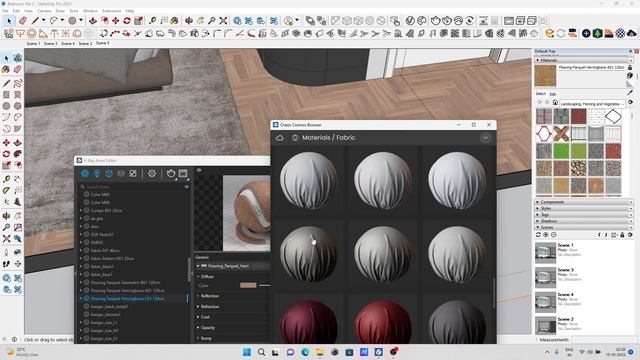Open the V-Ray Materials category icon
The width and height of the screenshot is (640, 360).
point(85,173)
